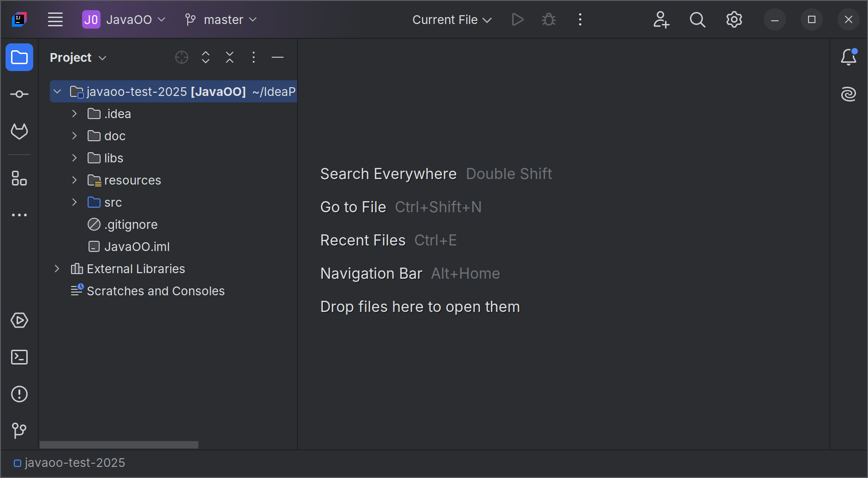Expand External Libraries node
The image size is (868, 478).
pyautogui.click(x=57, y=269)
